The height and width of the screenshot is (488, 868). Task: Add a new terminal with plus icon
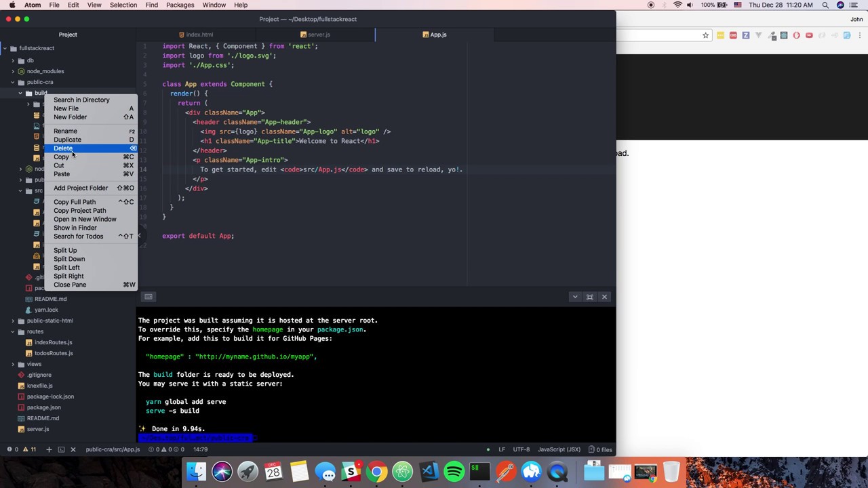49,449
